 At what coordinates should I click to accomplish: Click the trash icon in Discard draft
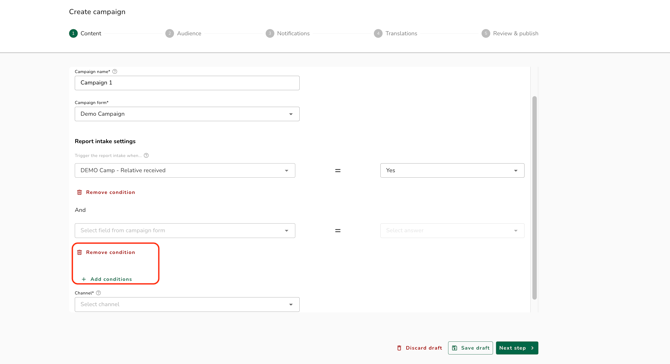pyautogui.click(x=399, y=348)
